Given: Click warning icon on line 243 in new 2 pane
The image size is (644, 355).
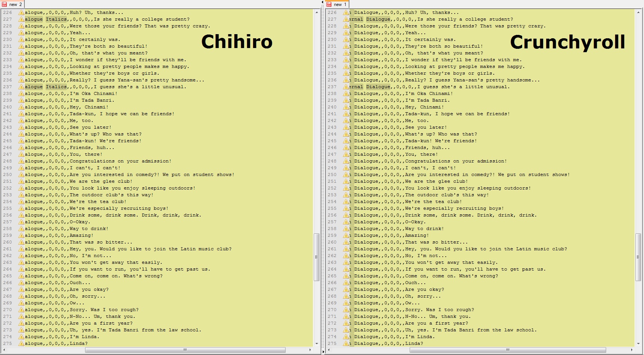Looking at the screenshot, I should tap(21, 128).
